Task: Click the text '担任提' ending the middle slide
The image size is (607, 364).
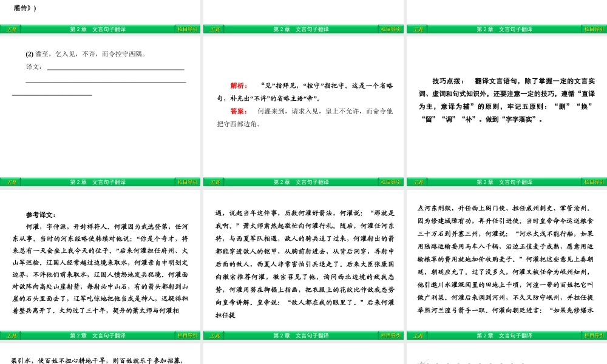Action: point(225,315)
